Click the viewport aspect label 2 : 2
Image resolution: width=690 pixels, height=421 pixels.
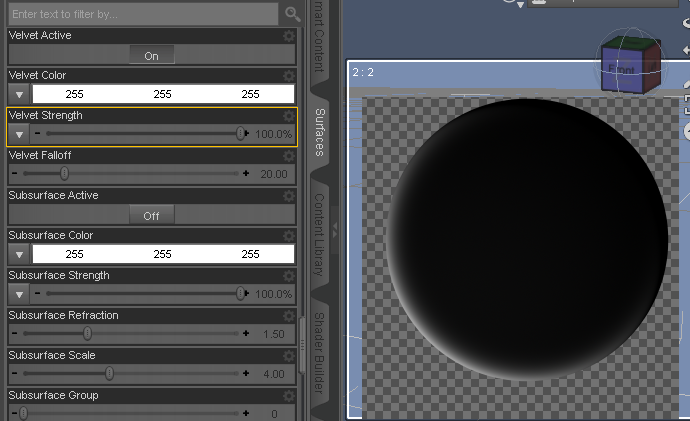click(x=363, y=72)
